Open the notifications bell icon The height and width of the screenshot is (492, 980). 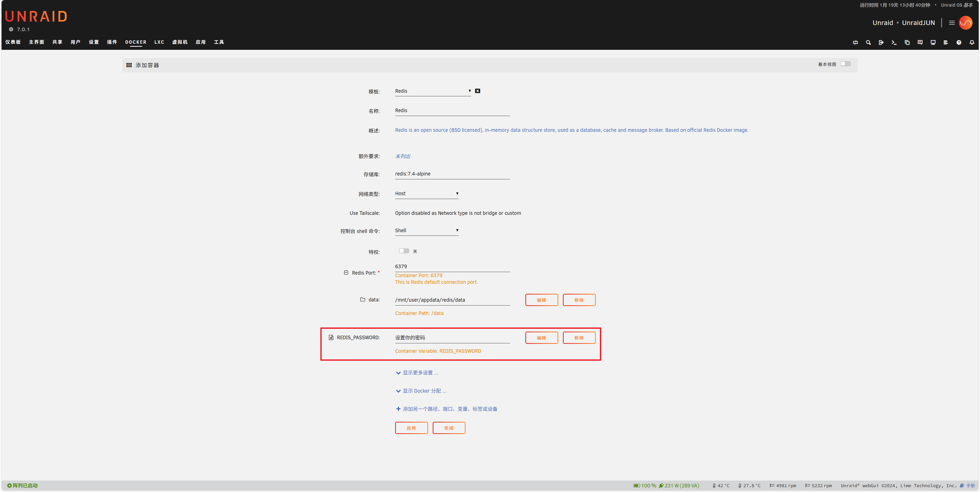point(972,42)
